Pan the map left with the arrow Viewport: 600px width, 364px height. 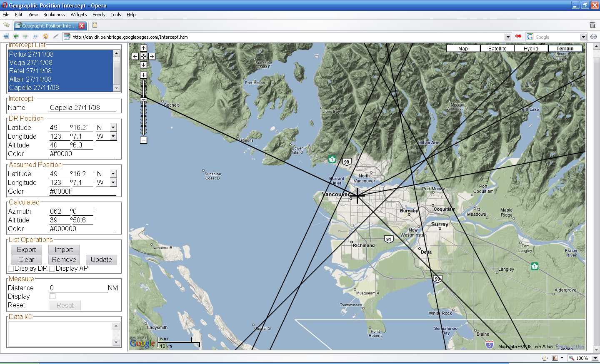[135, 56]
